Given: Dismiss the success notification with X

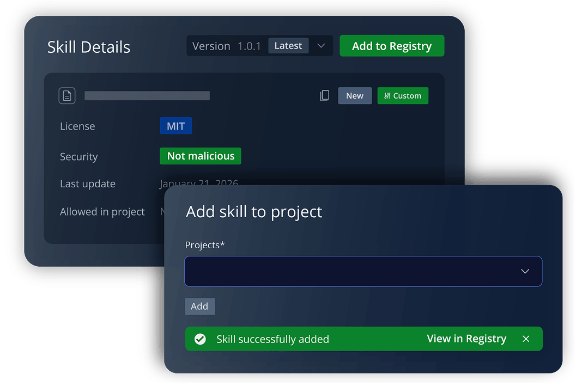Looking at the screenshot, I should pos(526,339).
